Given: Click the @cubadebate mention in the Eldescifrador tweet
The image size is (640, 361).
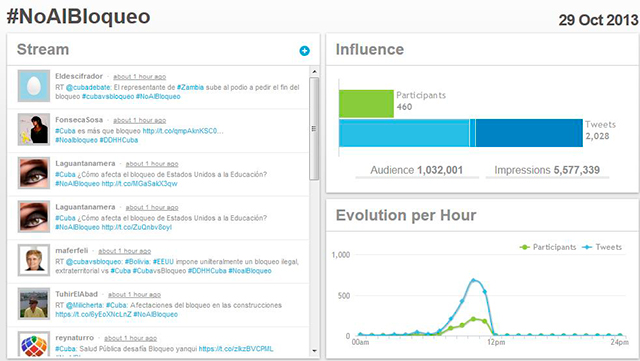Looking at the screenshot, I should point(88,87).
